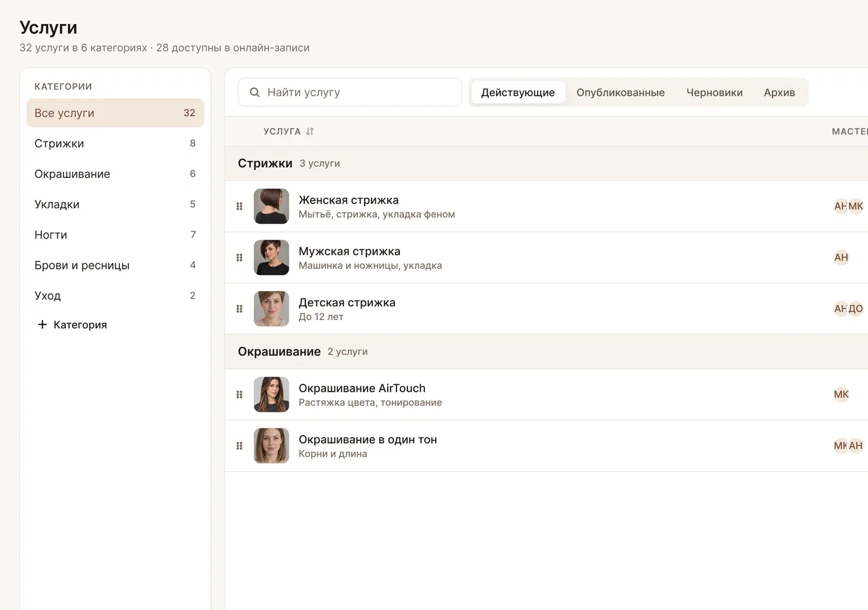Select the Все услуги category
The width and height of the screenshot is (868, 610).
click(x=115, y=113)
